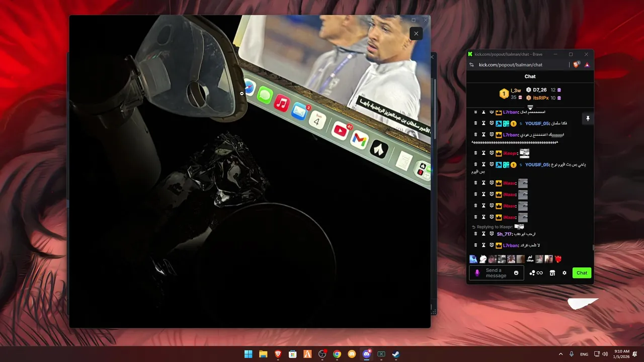Show hidden system tray icons
The height and width of the screenshot is (362, 644).
(x=560, y=354)
